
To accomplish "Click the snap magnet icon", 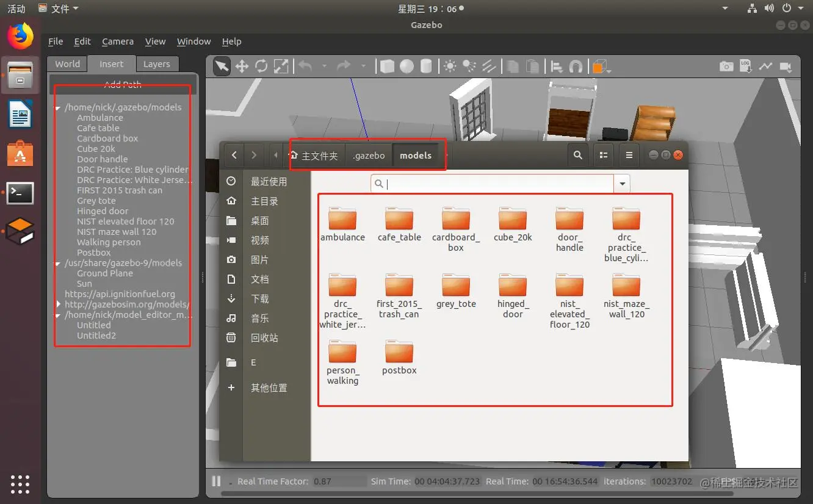I will pos(576,67).
